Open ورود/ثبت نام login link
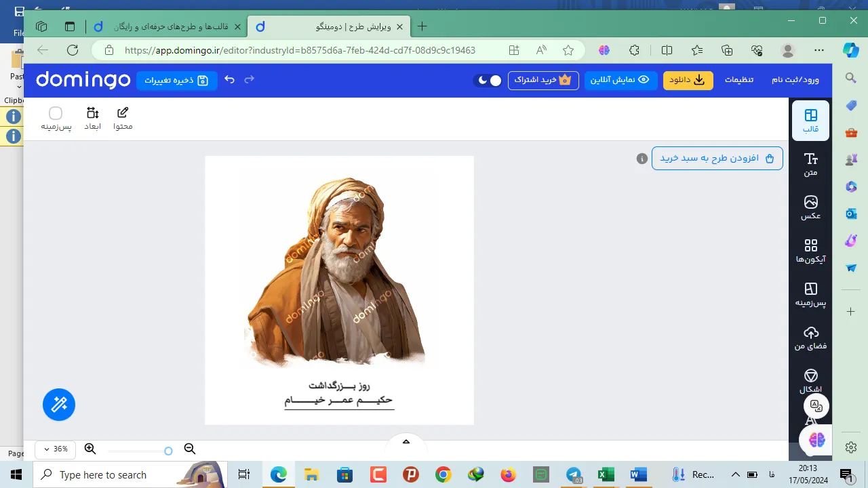 click(x=795, y=80)
